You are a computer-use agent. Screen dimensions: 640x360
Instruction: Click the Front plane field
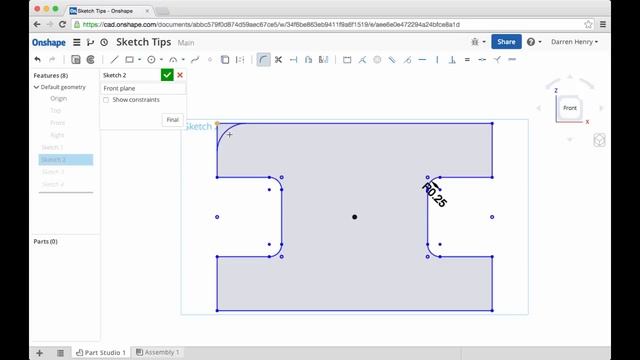pyautogui.click(x=143, y=88)
